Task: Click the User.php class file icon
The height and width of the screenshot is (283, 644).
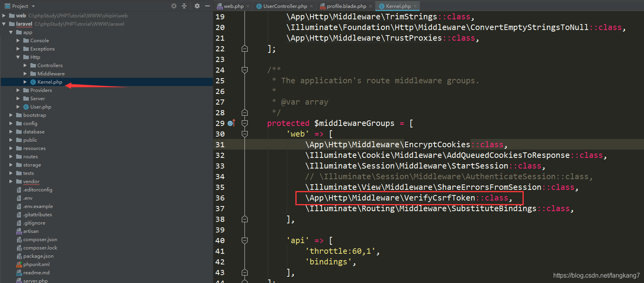Action: click(x=26, y=107)
